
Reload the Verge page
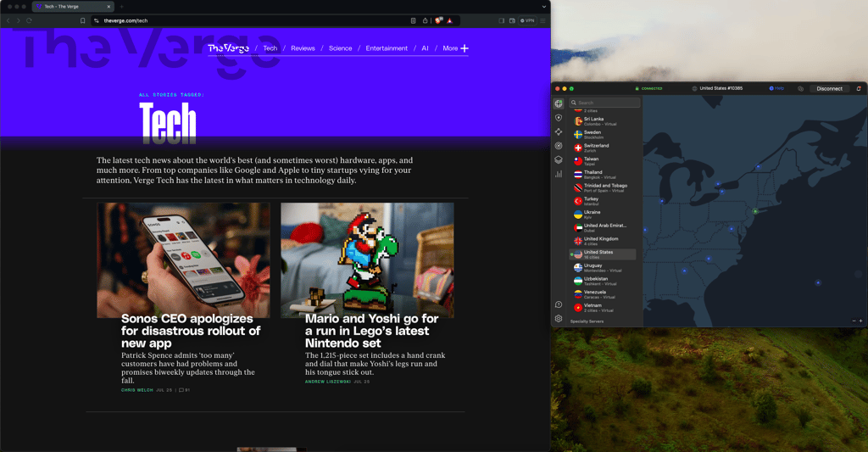(x=29, y=20)
